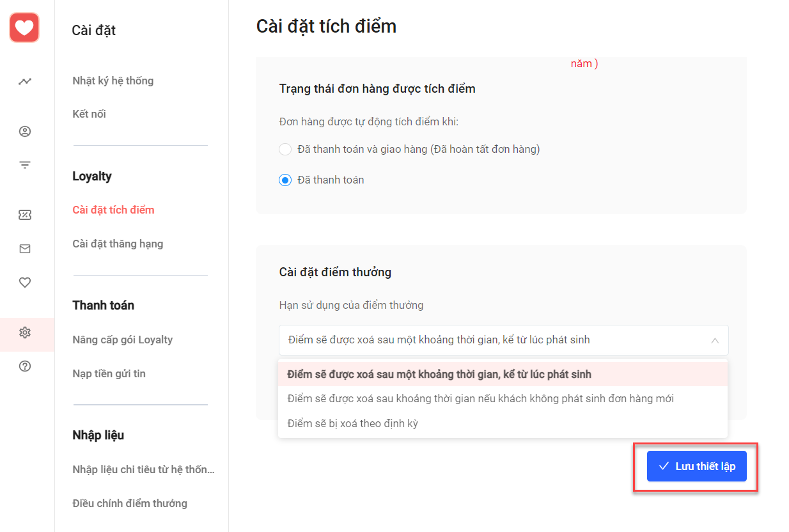Select radio 'Đã thanh toán và giao hàng'
Image resolution: width=789 pixels, height=532 pixels.
point(285,149)
